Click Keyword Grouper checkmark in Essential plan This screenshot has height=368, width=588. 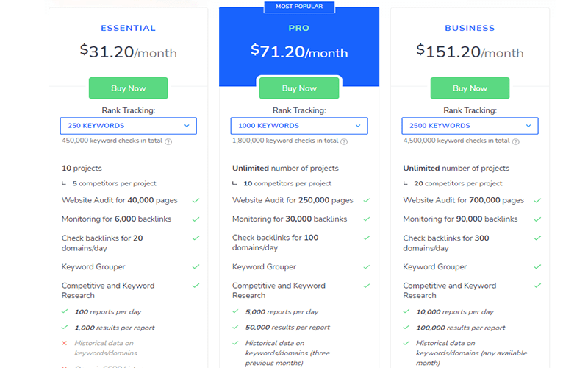pos(196,266)
